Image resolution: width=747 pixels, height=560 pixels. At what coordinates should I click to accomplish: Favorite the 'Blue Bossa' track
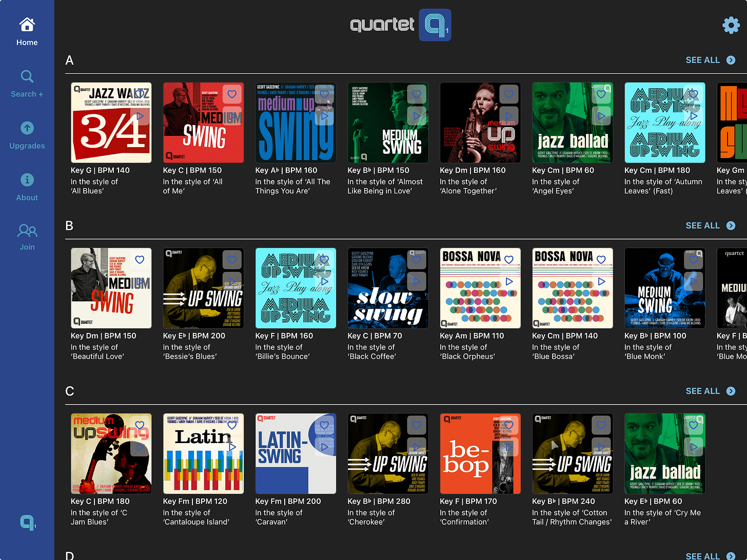click(601, 260)
